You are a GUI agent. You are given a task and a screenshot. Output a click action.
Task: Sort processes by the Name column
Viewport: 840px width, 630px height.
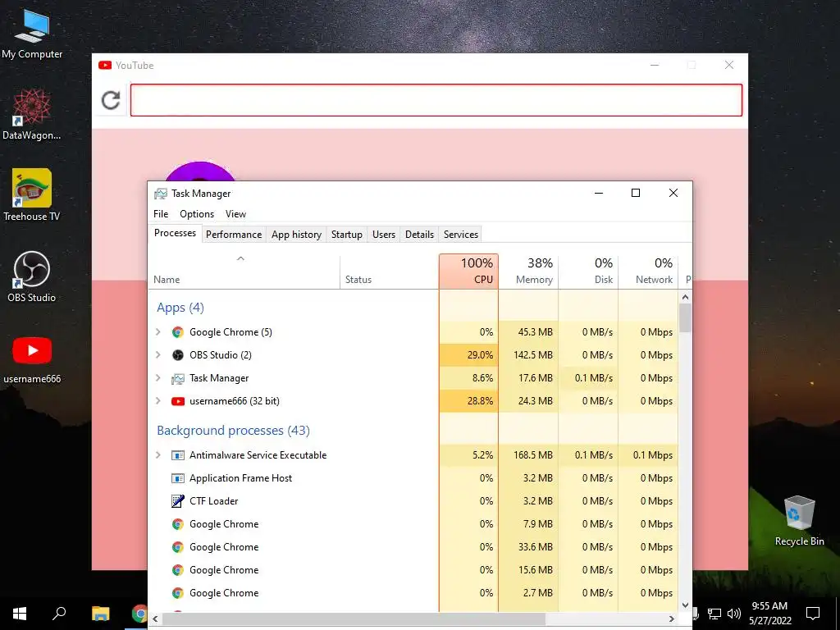(244, 272)
